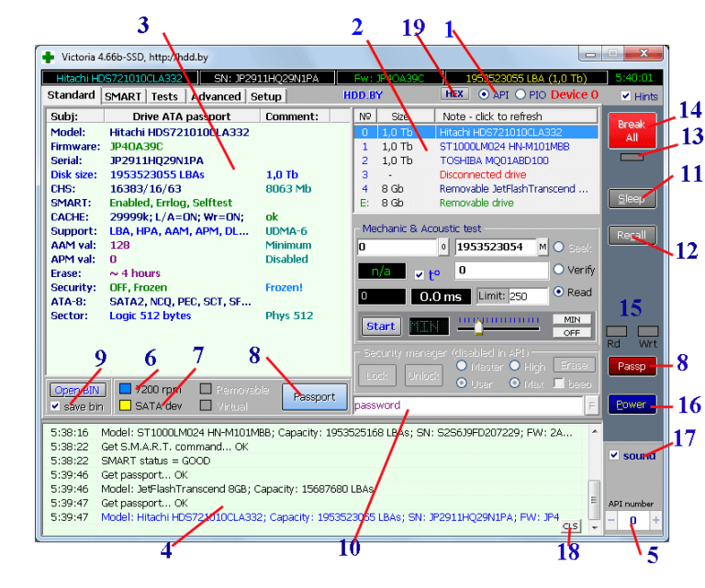Disable the sound checkbox
The height and width of the screenshot is (588, 705).
[614, 455]
